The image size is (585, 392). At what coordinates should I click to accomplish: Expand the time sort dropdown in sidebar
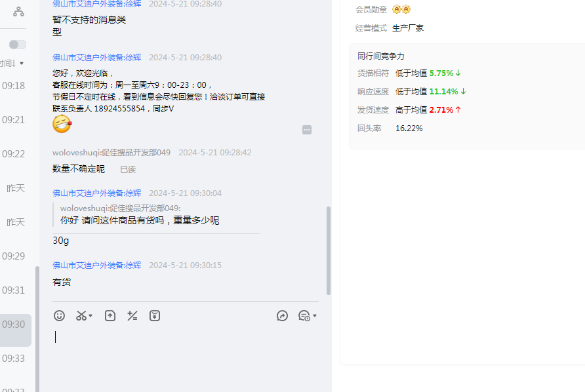(x=13, y=64)
